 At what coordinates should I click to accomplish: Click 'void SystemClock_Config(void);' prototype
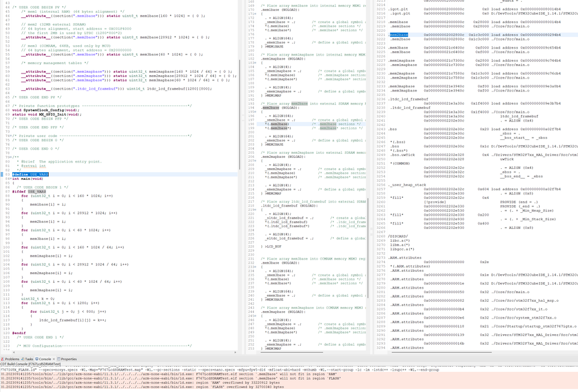[46, 110]
